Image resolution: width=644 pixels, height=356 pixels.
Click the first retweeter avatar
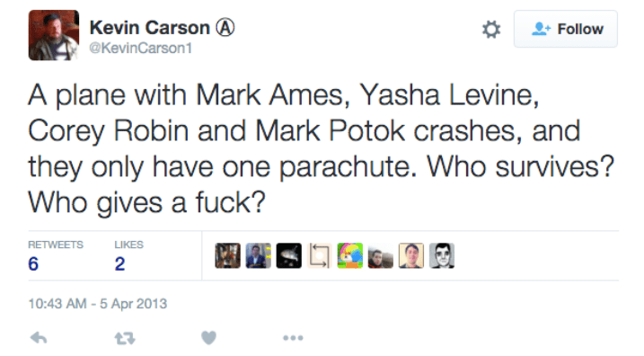pos(227,255)
